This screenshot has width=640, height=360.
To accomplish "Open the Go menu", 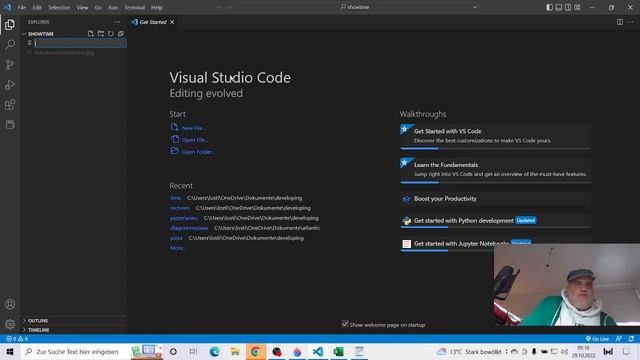I will pyautogui.click(x=98, y=7).
